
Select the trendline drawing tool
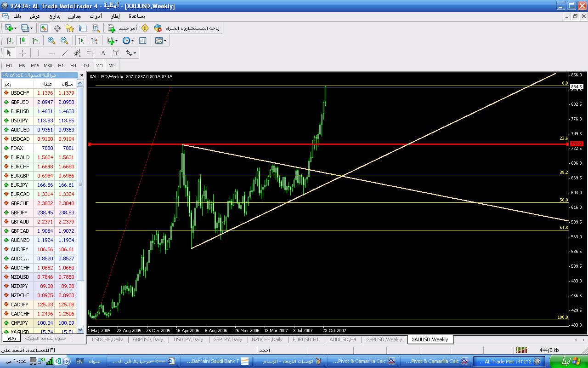tap(65, 53)
